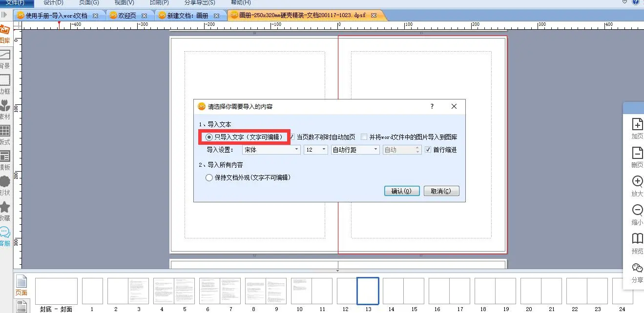The height and width of the screenshot is (313, 644).
Task: Open the 素材 materials panel
Action: (x=5, y=110)
